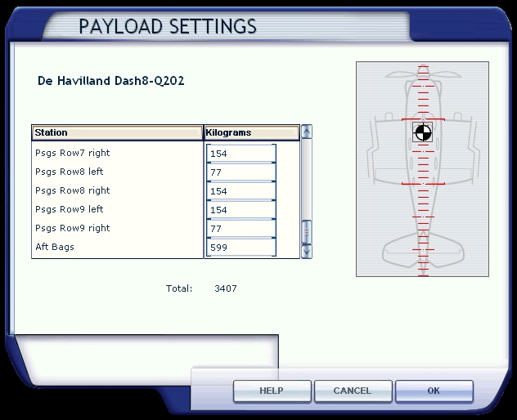Confirm payload with the OK button
This screenshot has width=517, height=420.
tap(434, 391)
